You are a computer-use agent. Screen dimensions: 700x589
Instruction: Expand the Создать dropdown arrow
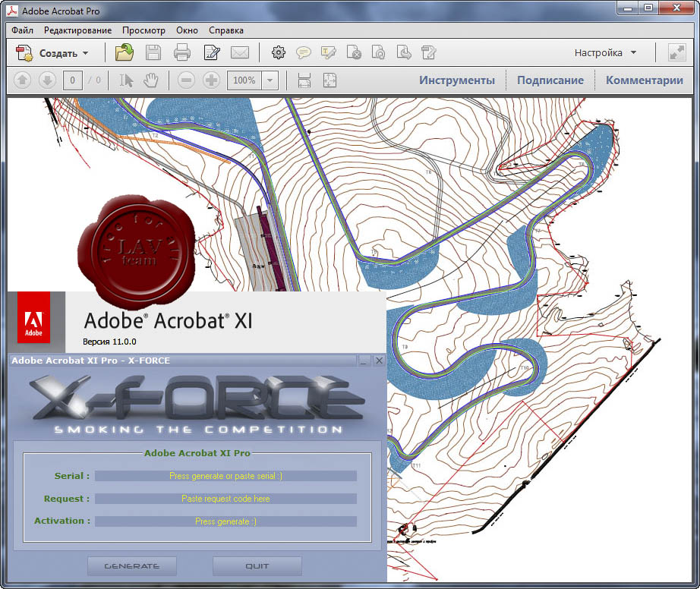pyautogui.click(x=85, y=53)
